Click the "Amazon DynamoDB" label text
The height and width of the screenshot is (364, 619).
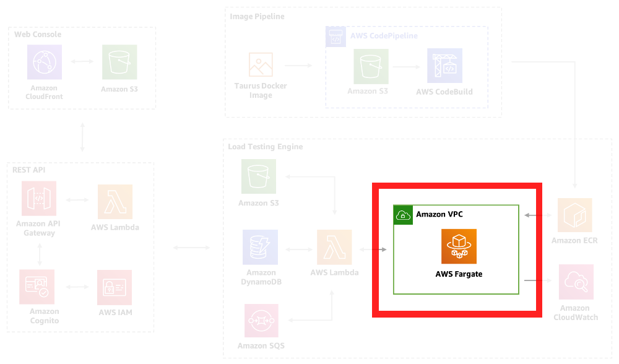coord(261,277)
